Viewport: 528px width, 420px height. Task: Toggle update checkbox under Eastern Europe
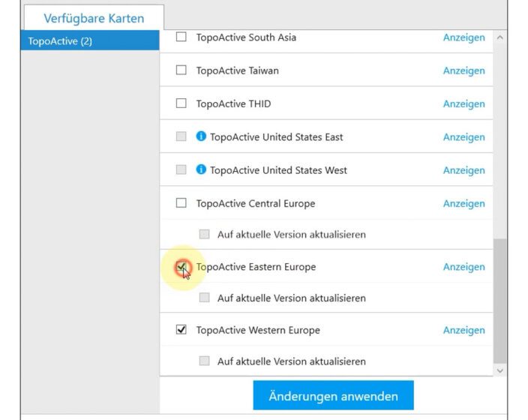pyautogui.click(x=205, y=298)
